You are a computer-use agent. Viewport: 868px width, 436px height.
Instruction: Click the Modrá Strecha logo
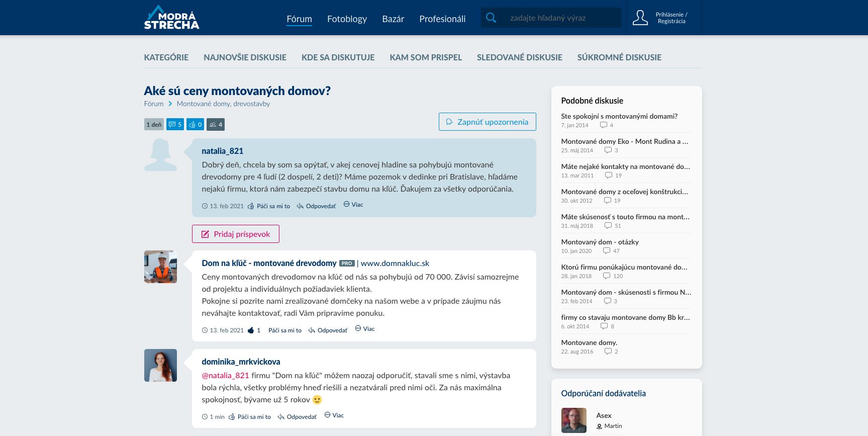[x=171, y=18]
